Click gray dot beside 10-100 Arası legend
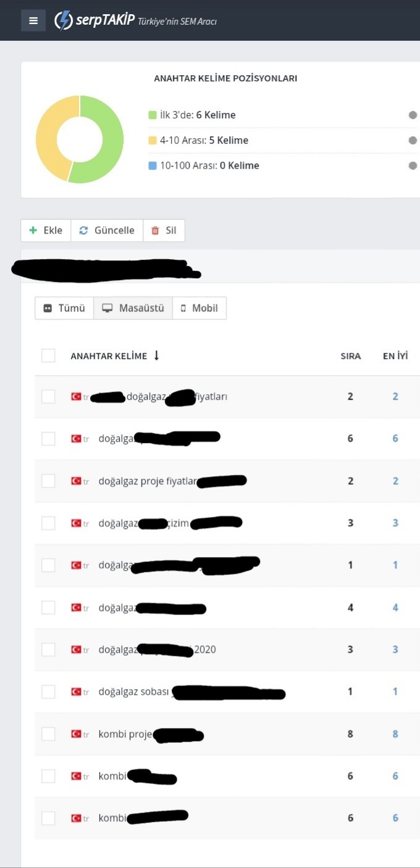Viewport: 420px width, 868px height. coord(413,165)
